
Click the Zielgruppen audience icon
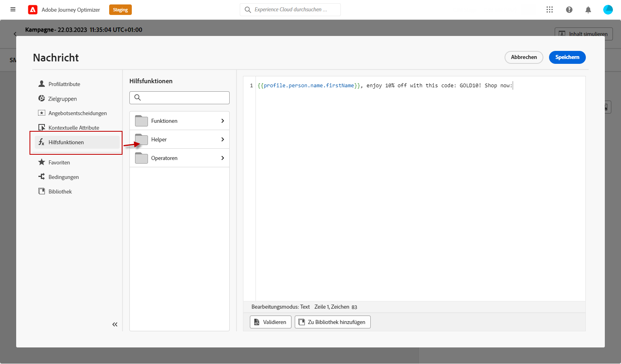(42, 99)
